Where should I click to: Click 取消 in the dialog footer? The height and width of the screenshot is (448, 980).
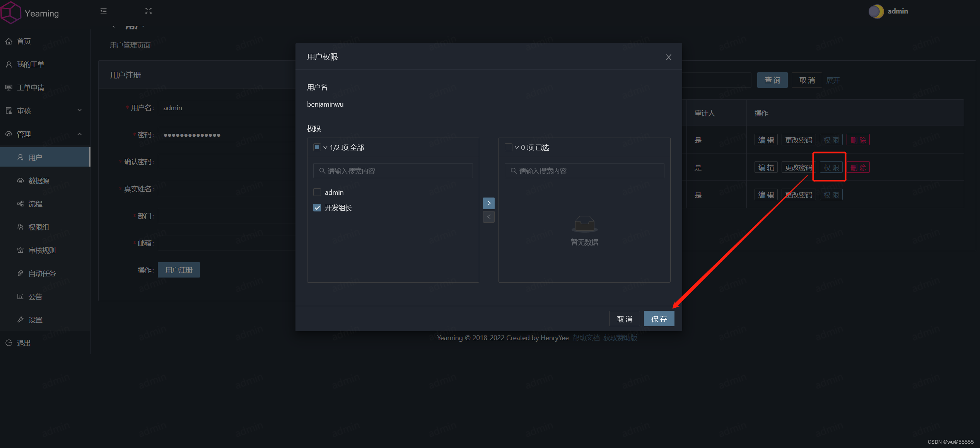tap(624, 319)
